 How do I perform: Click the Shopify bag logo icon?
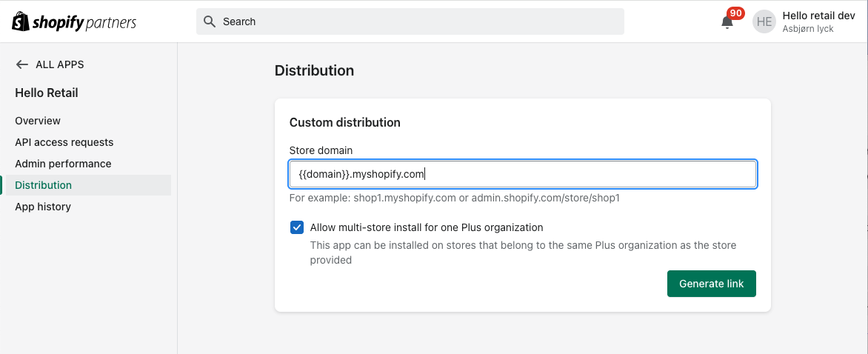20,21
